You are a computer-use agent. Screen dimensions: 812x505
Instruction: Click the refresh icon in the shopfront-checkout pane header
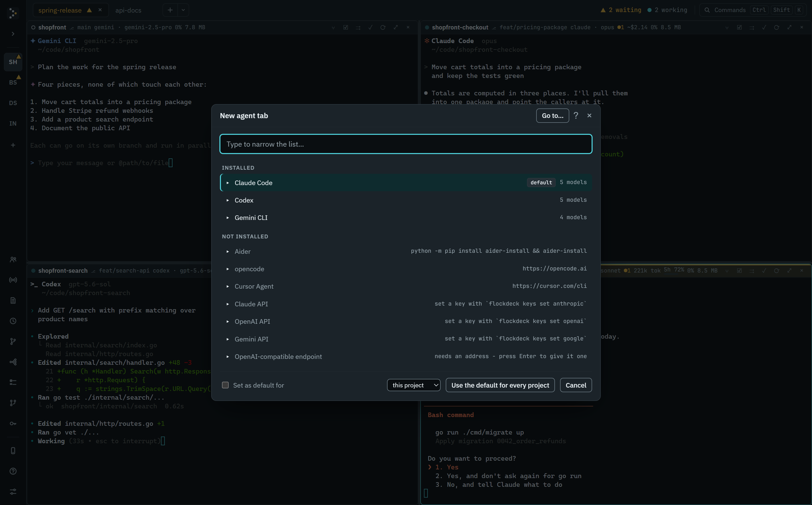coord(777,27)
